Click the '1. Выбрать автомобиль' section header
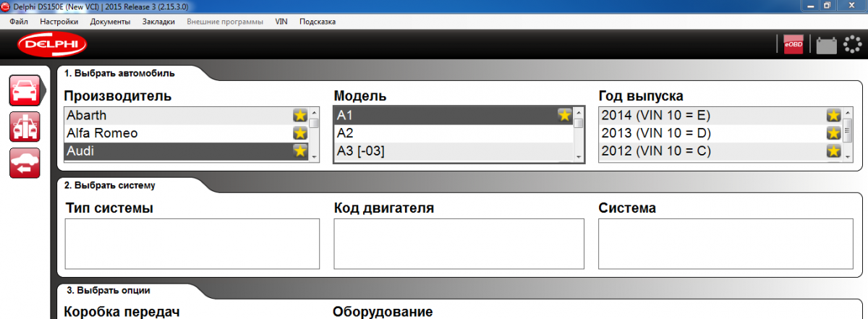The width and height of the screenshot is (868, 319). pyautogui.click(x=120, y=73)
